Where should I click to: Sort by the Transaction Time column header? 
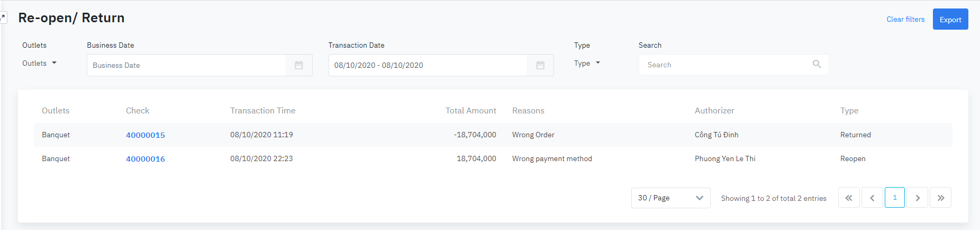[262, 110]
